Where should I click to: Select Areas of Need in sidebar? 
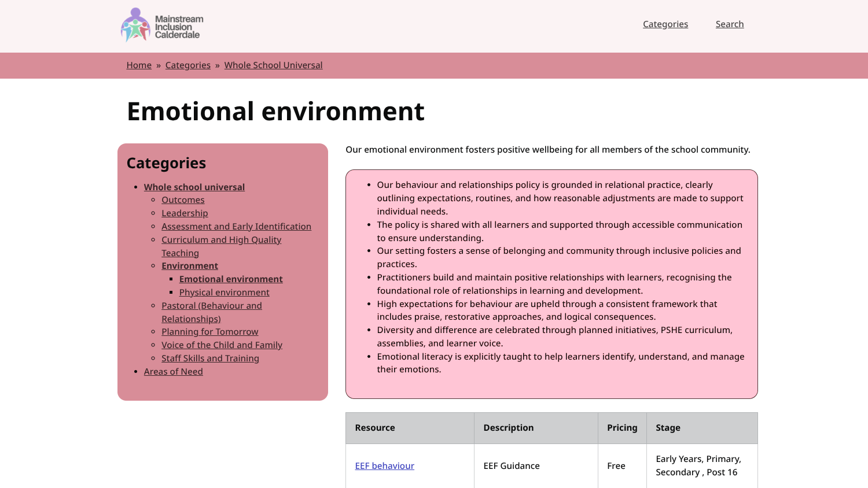173,372
